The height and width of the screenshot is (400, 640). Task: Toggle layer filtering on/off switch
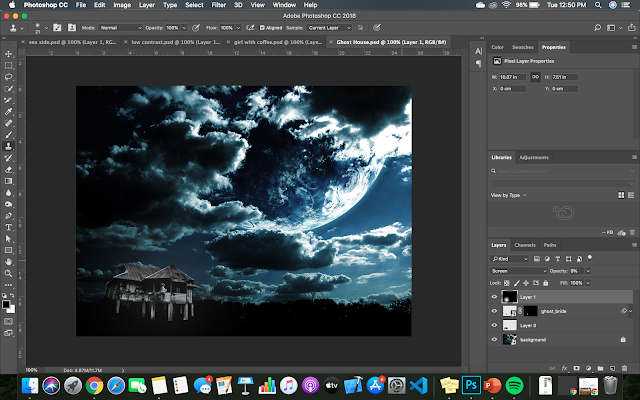589,258
